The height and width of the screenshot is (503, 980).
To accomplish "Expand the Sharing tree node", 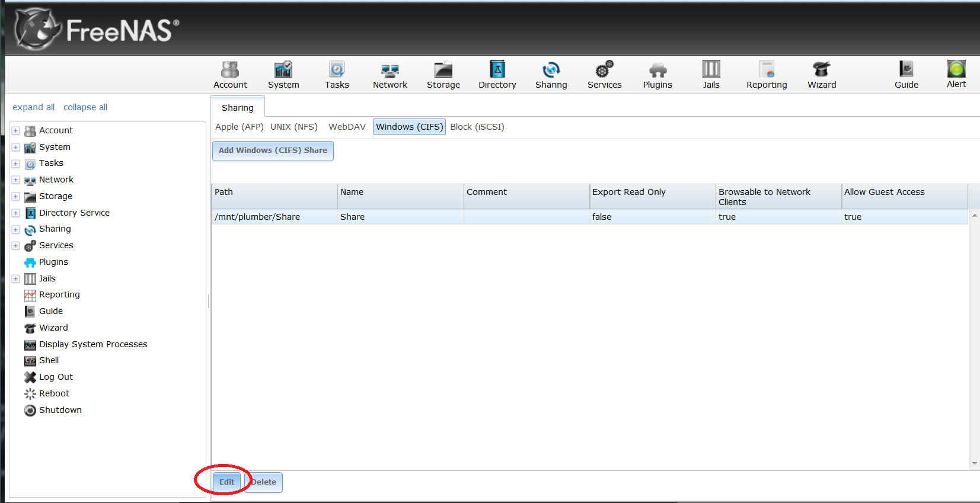I will [16, 229].
